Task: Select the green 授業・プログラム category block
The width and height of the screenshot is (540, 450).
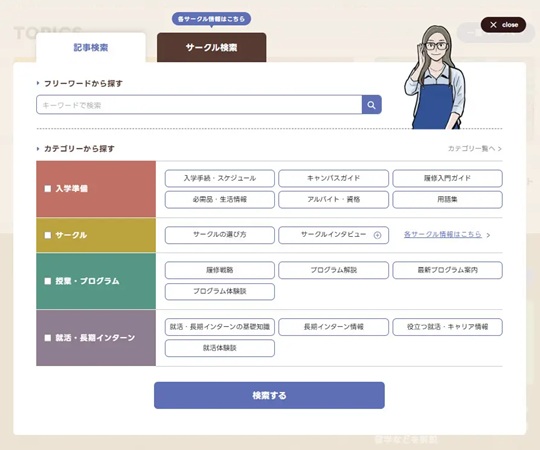Action: [x=96, y=281]
